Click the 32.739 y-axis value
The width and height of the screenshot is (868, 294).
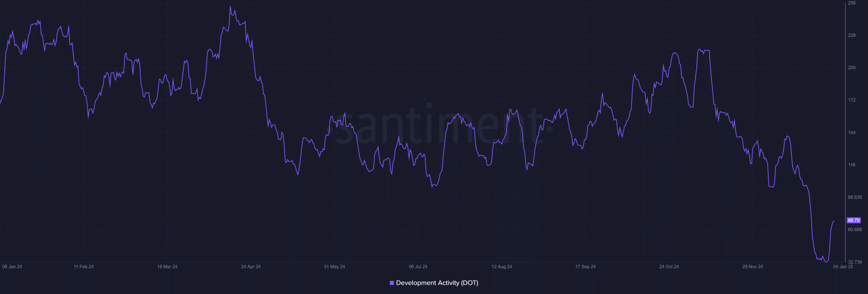tap(855, 262)
